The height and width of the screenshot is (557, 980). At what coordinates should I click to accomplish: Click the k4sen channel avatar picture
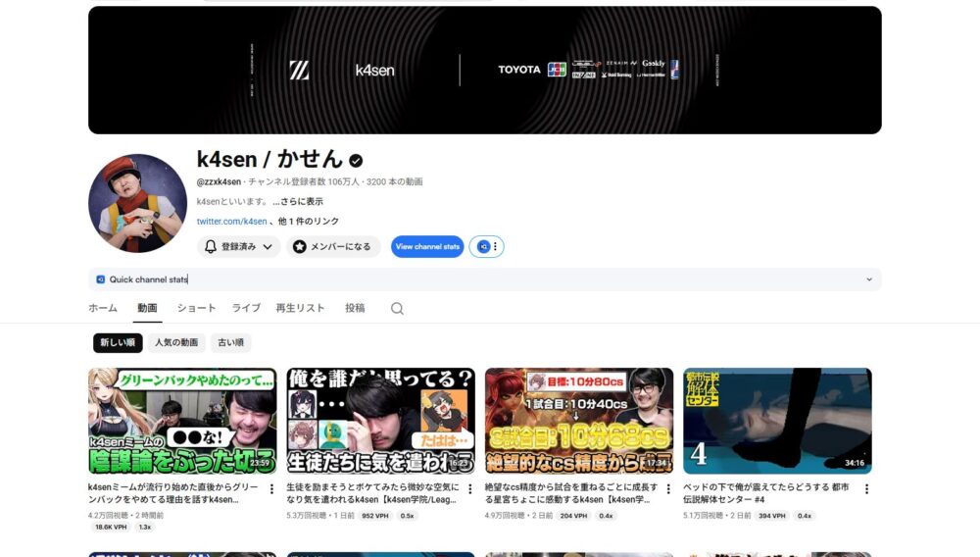137,203
